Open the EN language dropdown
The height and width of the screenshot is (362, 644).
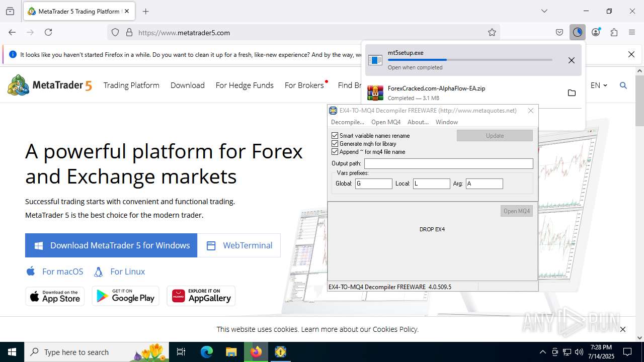[599, 85]
